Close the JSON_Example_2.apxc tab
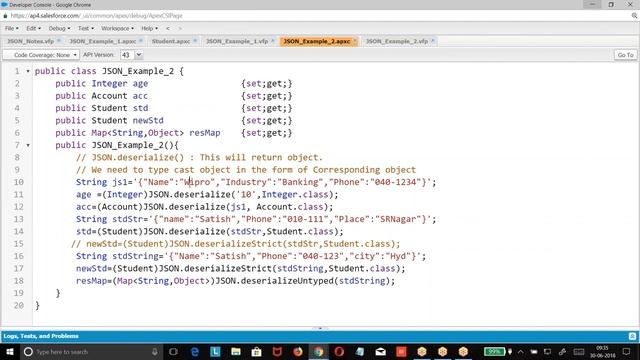640x360 pixels. 355,41
